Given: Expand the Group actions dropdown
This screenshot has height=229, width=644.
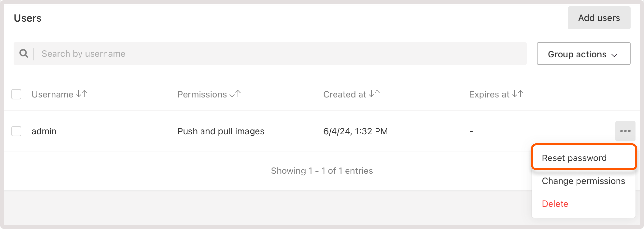Looking at the screenshot, I should coord(583,54).
